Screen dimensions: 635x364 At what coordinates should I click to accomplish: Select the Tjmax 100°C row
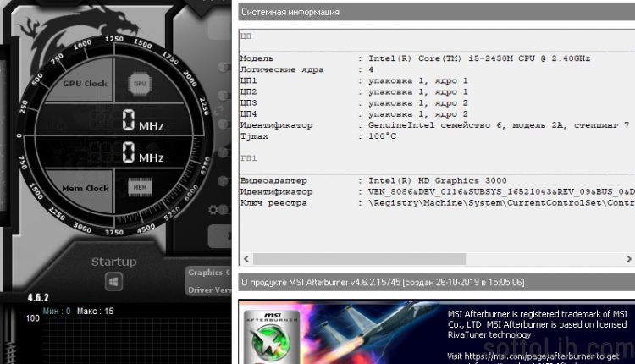coord(318,136)
